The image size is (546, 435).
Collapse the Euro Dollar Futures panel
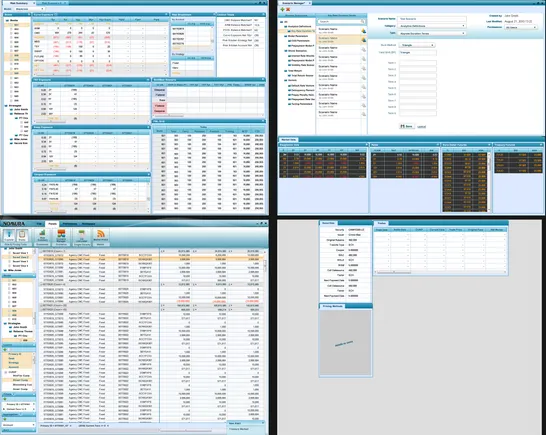(489, 145)
